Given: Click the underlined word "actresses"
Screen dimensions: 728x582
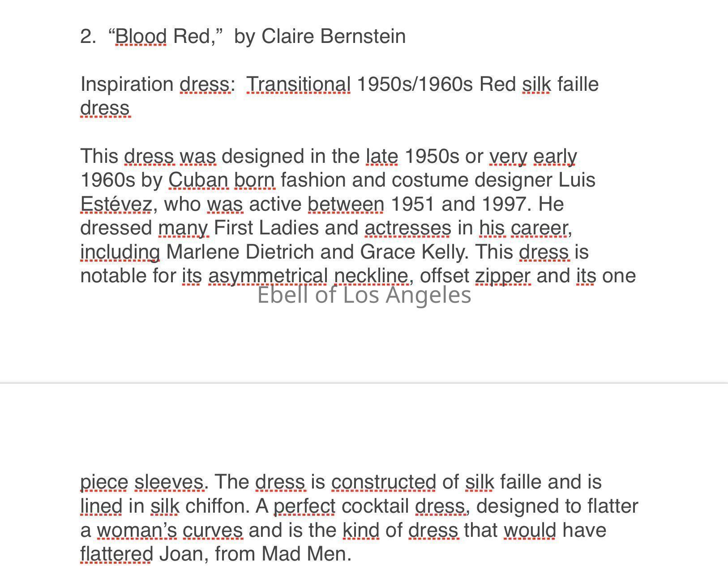Looking at the screenshot, I should (407, 228).
